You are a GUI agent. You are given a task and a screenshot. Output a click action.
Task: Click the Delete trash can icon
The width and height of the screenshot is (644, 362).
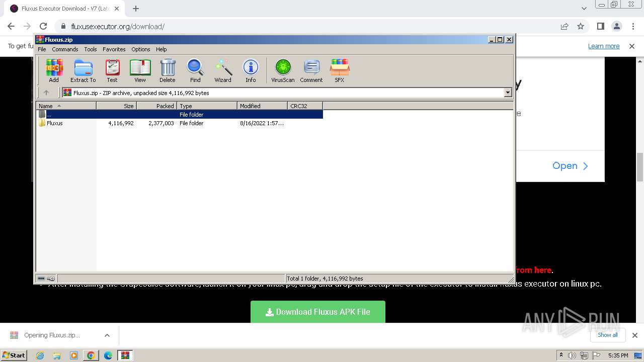click(168, 70)
